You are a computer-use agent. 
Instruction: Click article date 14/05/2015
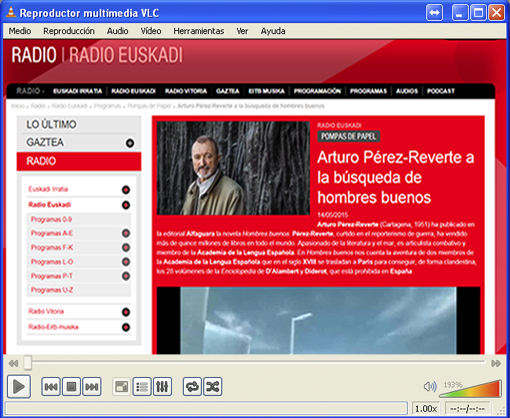[332, 215]
